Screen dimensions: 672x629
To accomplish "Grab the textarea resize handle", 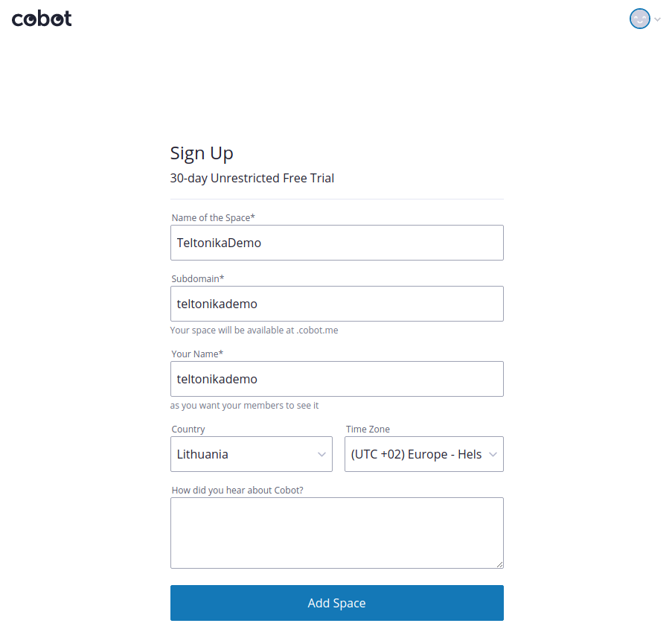I will [500, 565].
